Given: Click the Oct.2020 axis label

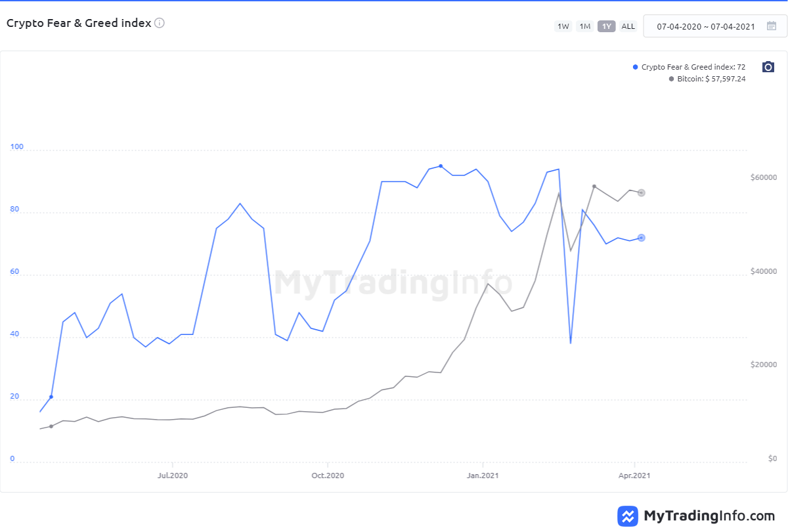Looking at the screenshot, I should 327,476.
